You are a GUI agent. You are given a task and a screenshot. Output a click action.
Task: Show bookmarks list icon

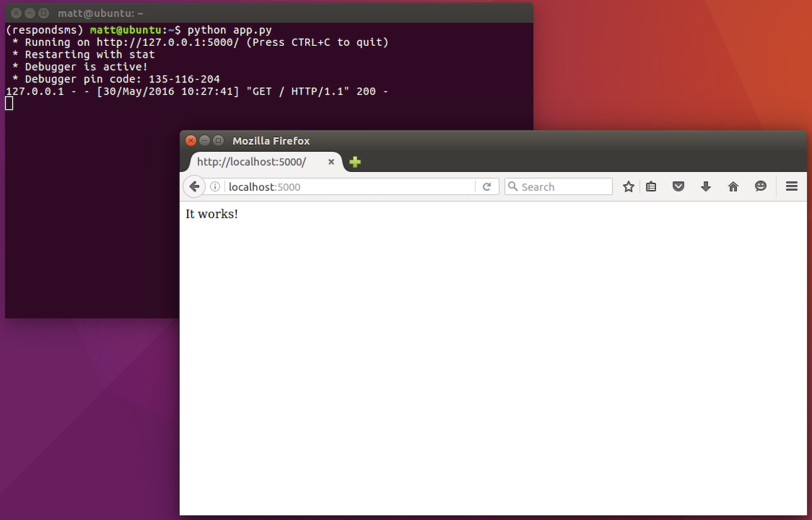(x=651, y=187)
